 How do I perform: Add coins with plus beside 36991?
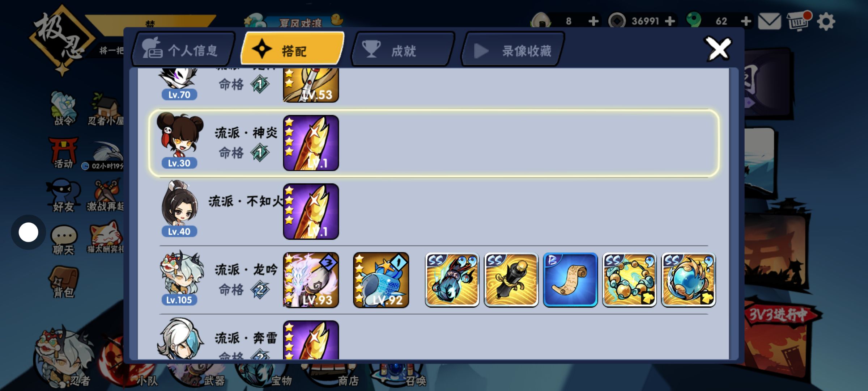(x=670, y=21)
